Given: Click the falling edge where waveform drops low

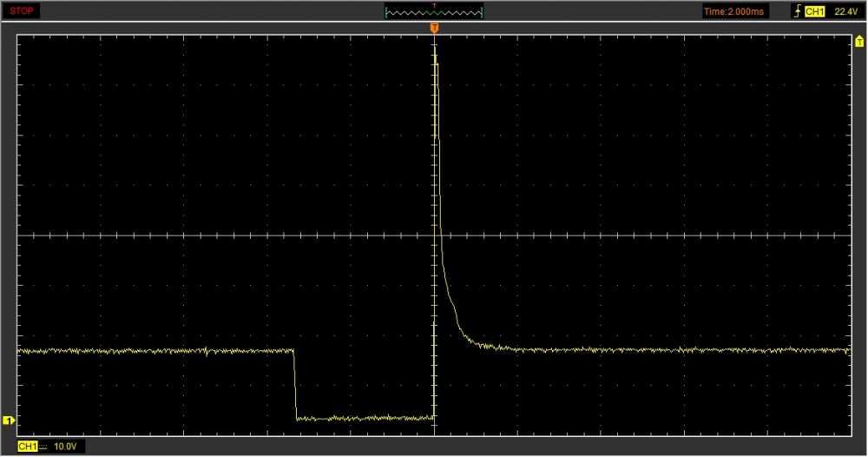Looking at the screenshot, I should [x=295, y=384].
